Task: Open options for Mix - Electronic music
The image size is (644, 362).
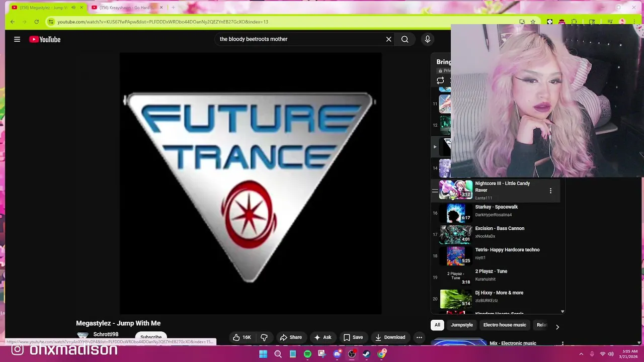Action: click(x=562, y=344)
